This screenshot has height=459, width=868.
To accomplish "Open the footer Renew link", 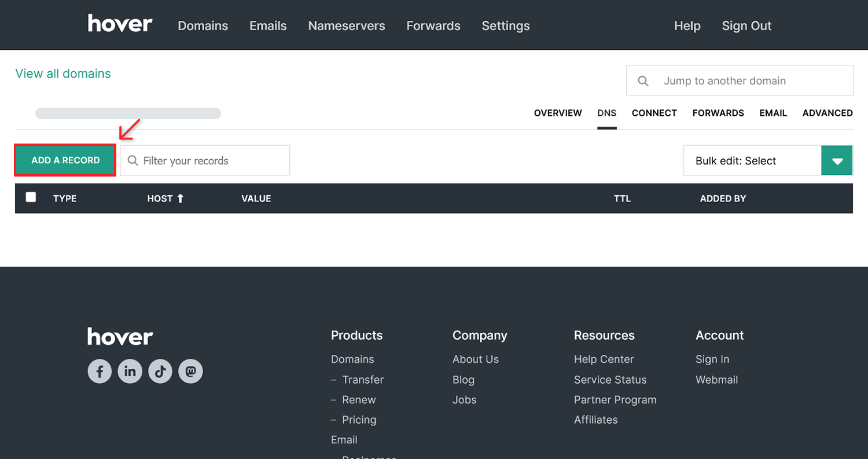I will point(359,400).
